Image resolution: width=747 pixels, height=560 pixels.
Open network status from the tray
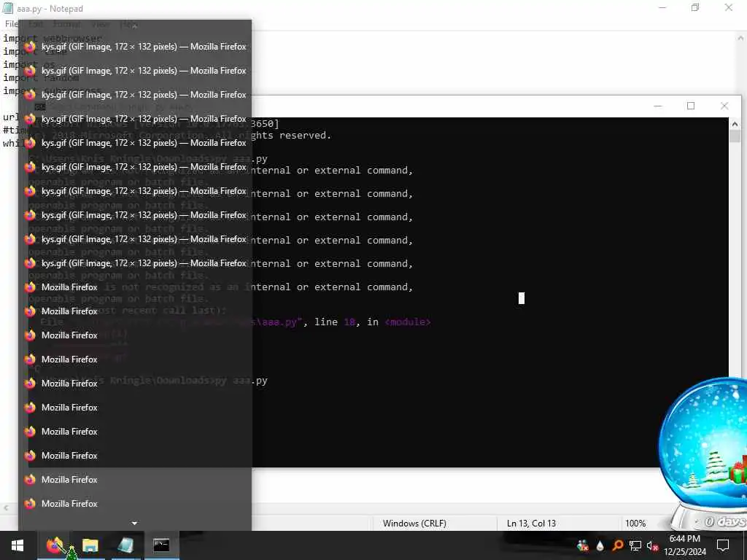(635, 545)
